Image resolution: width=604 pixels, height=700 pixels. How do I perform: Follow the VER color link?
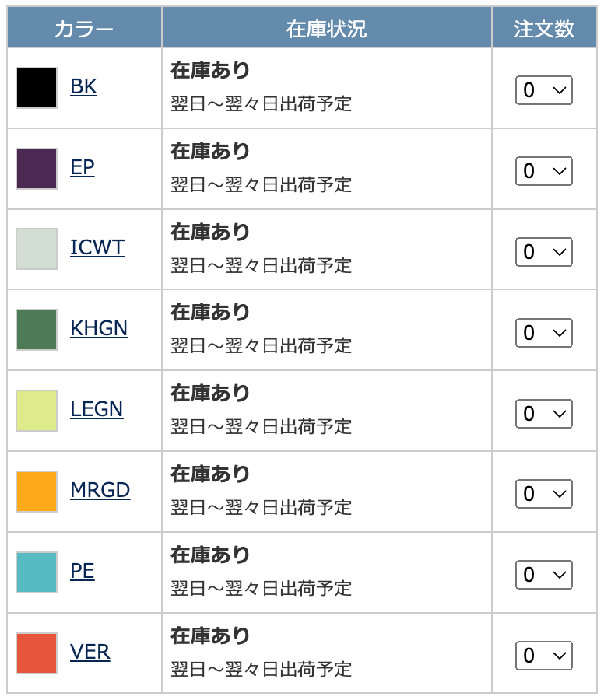90,653
